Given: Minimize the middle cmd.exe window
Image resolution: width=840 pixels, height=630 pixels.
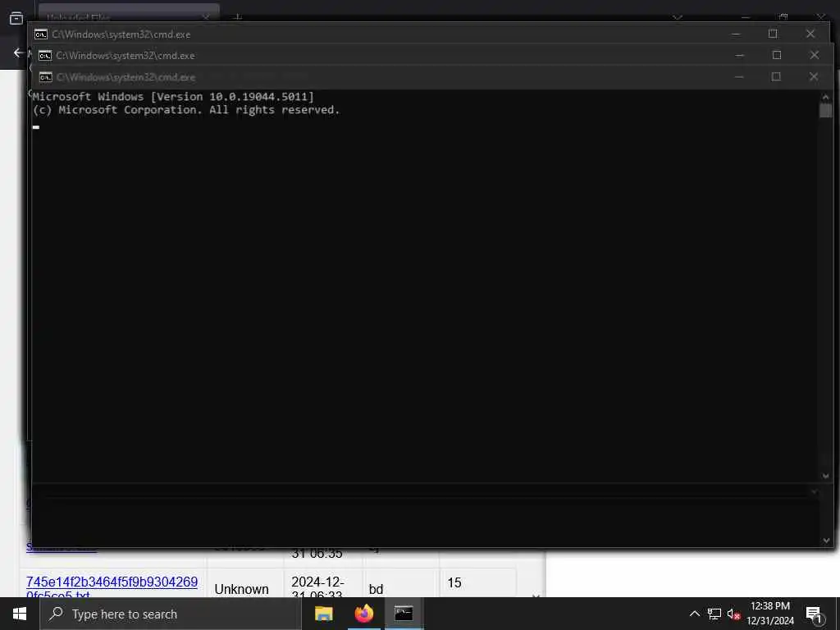Looking at the screenshot, I should point(740,55).
